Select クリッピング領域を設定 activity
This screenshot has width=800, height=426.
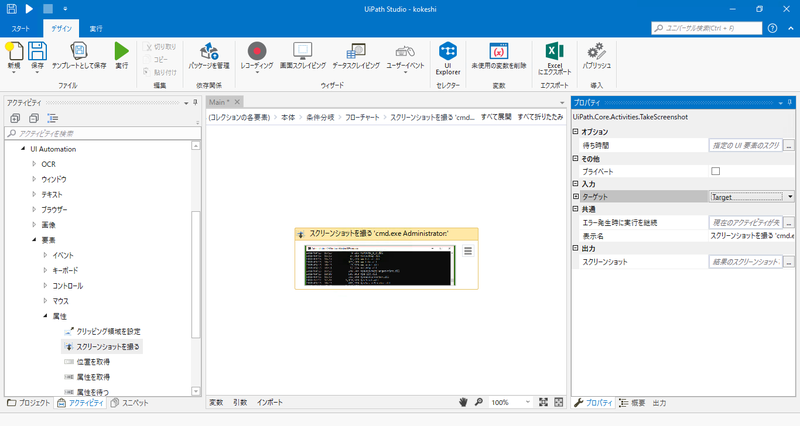click(x=103, y=331)
